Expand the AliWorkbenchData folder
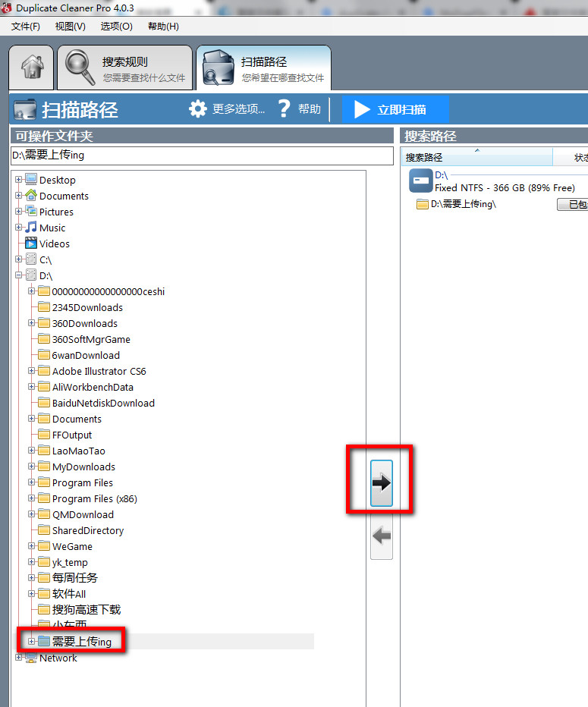 coord(32,386)
